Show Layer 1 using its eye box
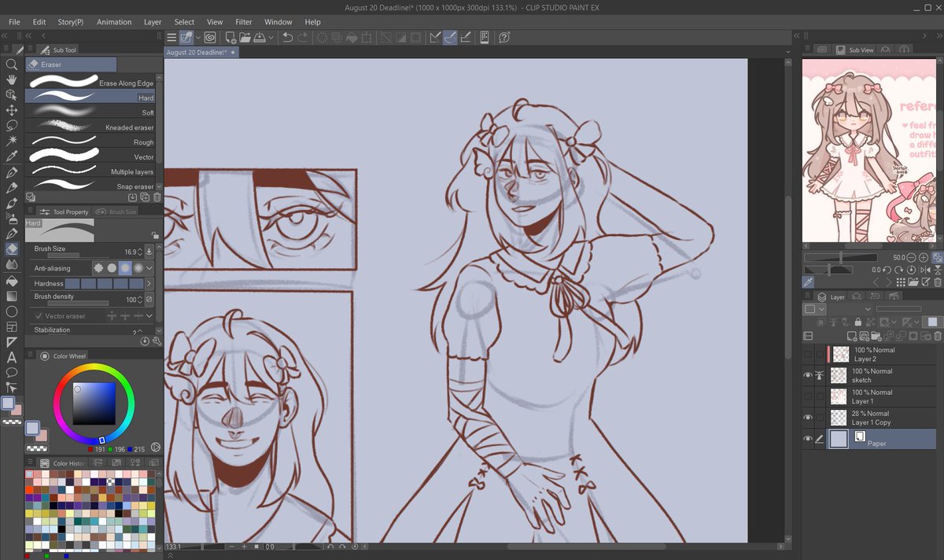This screenshot has width=944, height=560. click(x=808, y=396)
